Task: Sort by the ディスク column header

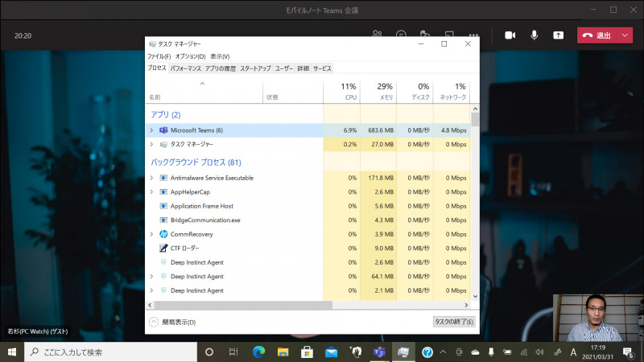Action: 415,92
